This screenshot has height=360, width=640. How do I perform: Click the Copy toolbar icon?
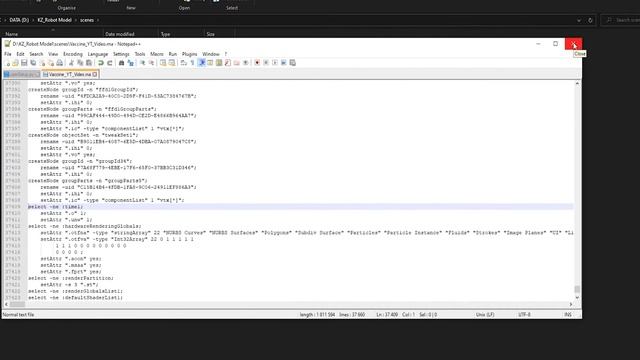click(x=80, y=63)
